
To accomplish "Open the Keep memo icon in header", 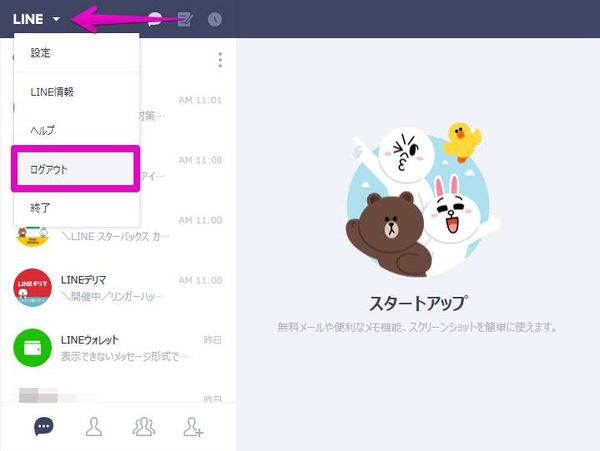I will click(x=185, y=19).
